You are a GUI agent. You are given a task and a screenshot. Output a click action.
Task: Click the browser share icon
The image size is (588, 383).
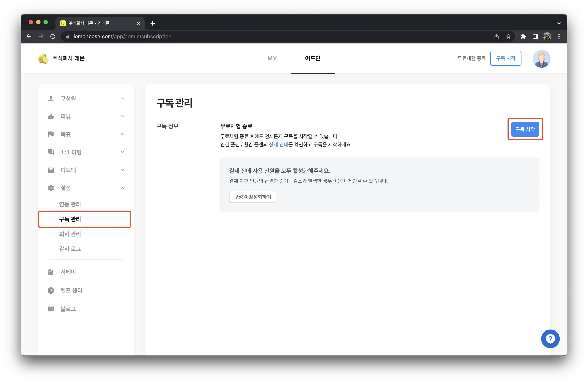click(x=497, y=37)
